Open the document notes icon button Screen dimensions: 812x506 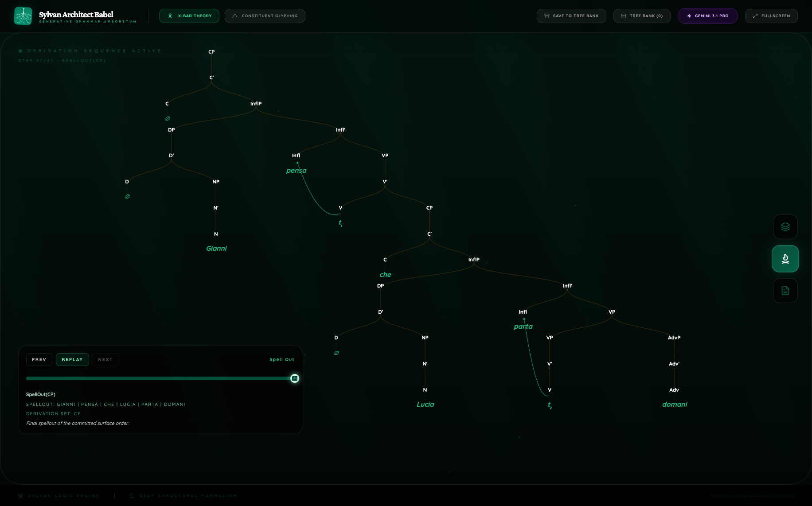pyautogui.click(x=785, y=291)
